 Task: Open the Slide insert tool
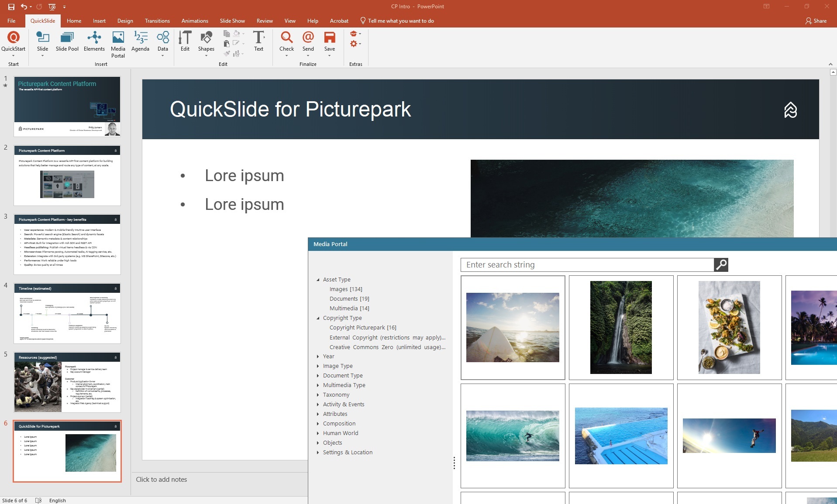[x=42, y=43]
